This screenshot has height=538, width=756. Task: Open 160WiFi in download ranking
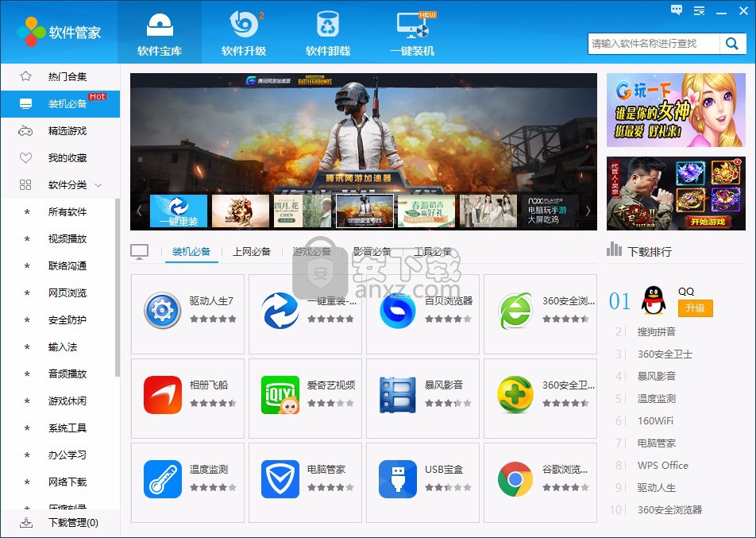click(x=655, y=420)
